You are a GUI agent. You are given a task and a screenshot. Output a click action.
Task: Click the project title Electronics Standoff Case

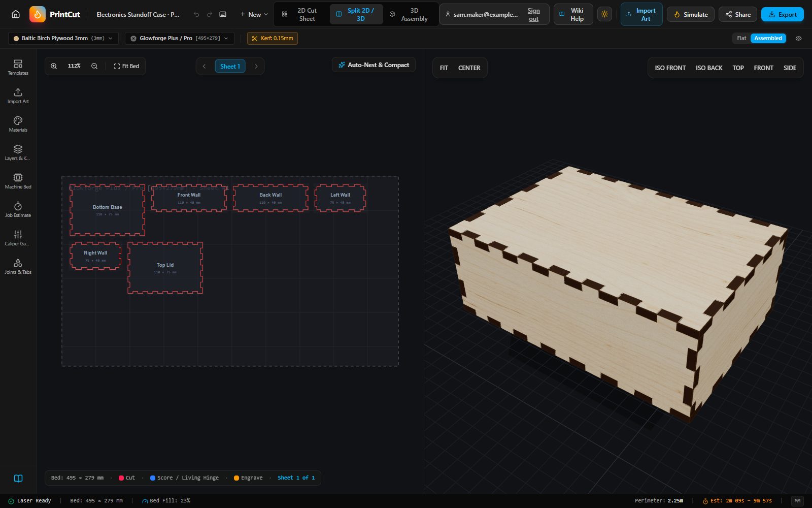tap(138, 14)
